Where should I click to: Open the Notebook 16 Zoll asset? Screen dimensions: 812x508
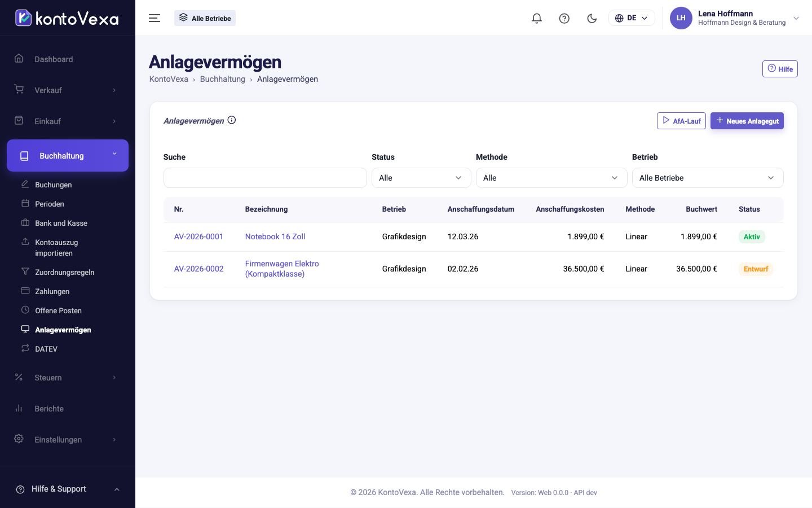click(x=275, y=237)
